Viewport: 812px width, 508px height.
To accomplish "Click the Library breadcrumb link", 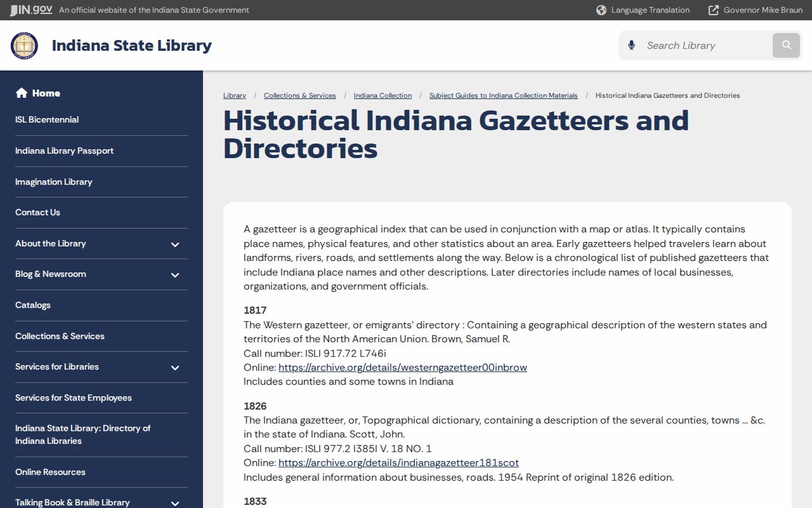I will click(235, 95).
